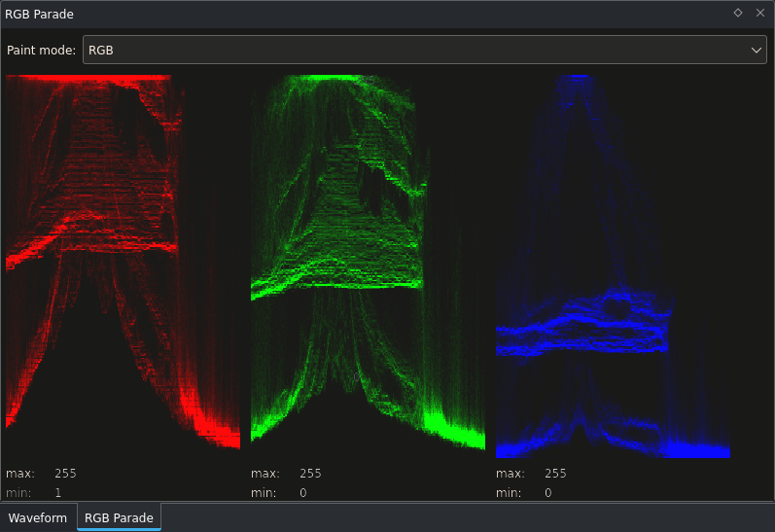Switch to the Waveform tab
Viewport: 775px width, 532px height.
38,517
